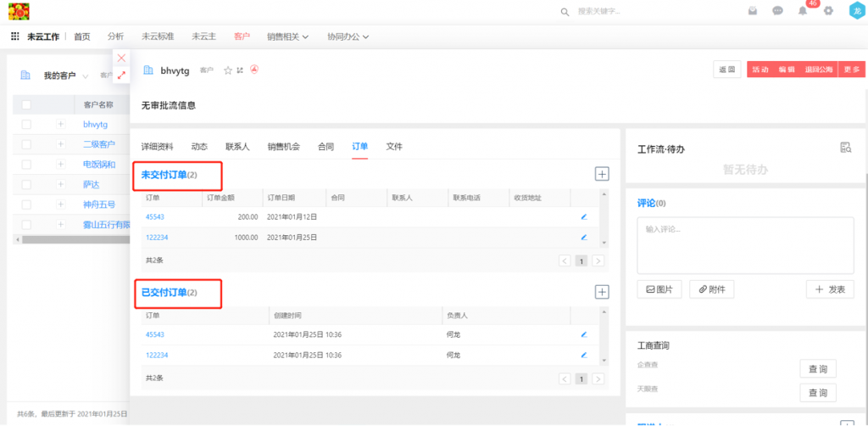Click into the 输入评论 comment box

point(745,244)
